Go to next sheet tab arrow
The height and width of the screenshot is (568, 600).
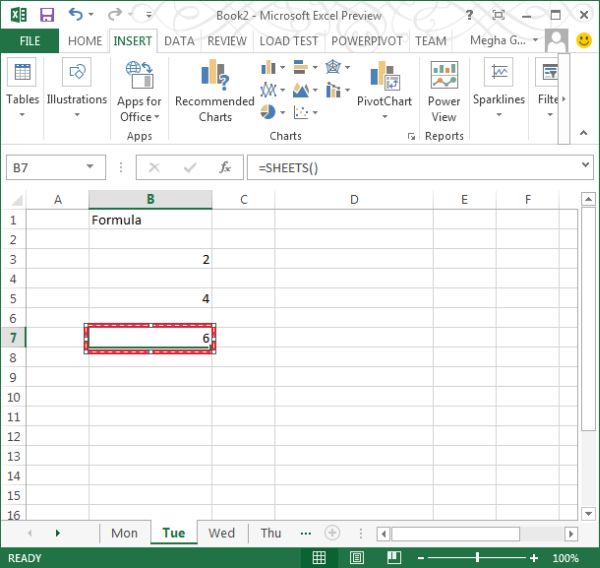click(57, 533)
